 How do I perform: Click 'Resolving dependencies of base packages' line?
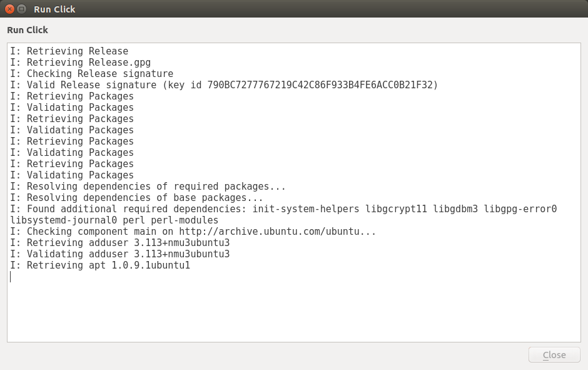136,198
